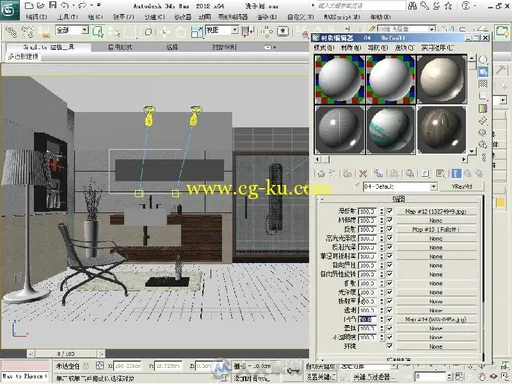
Task: Uncheck the 凹凸 bump map checkbox
Action: point(389,319)
